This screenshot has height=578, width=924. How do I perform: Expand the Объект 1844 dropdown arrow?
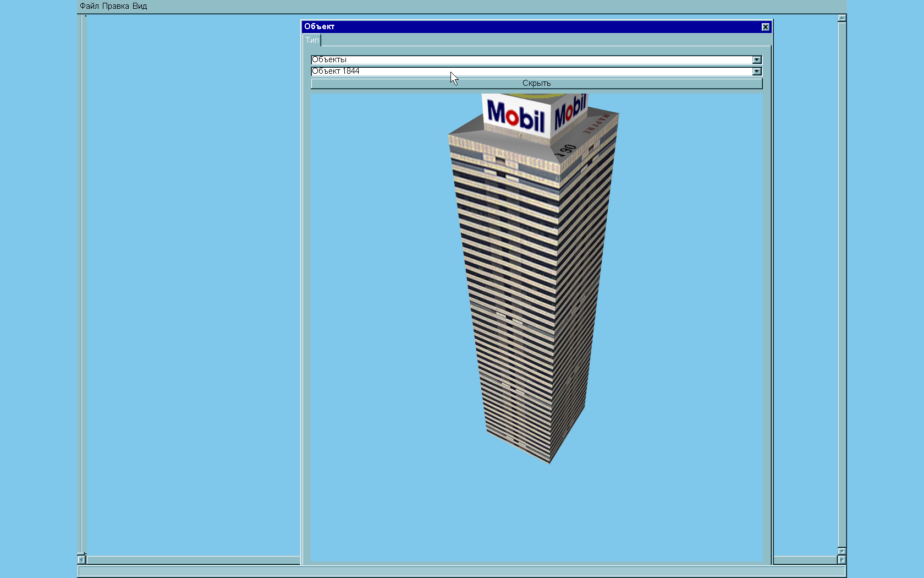pos(757,71)
